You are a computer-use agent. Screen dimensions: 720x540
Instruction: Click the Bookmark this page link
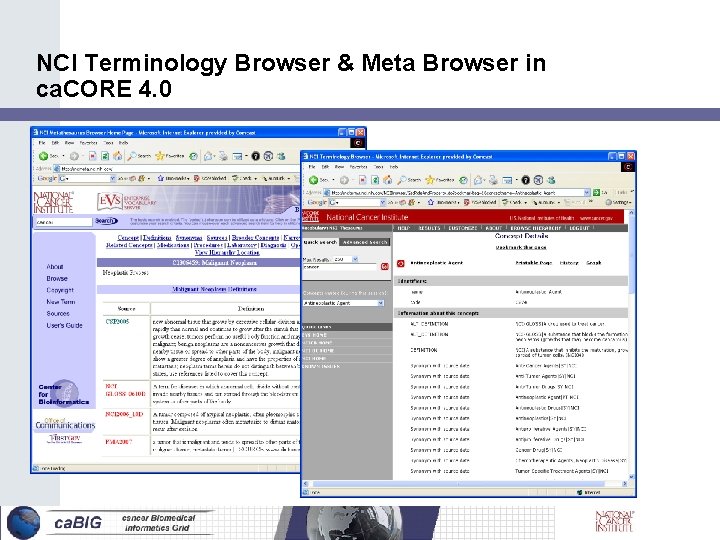[x=521, y=247]
